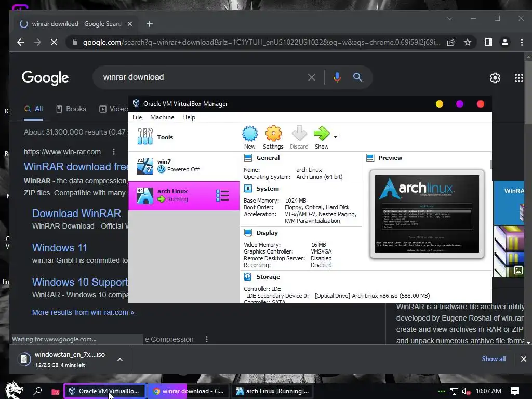Clear the Google search query
This screenshot has height=399, width=532.
pos(312,78)
